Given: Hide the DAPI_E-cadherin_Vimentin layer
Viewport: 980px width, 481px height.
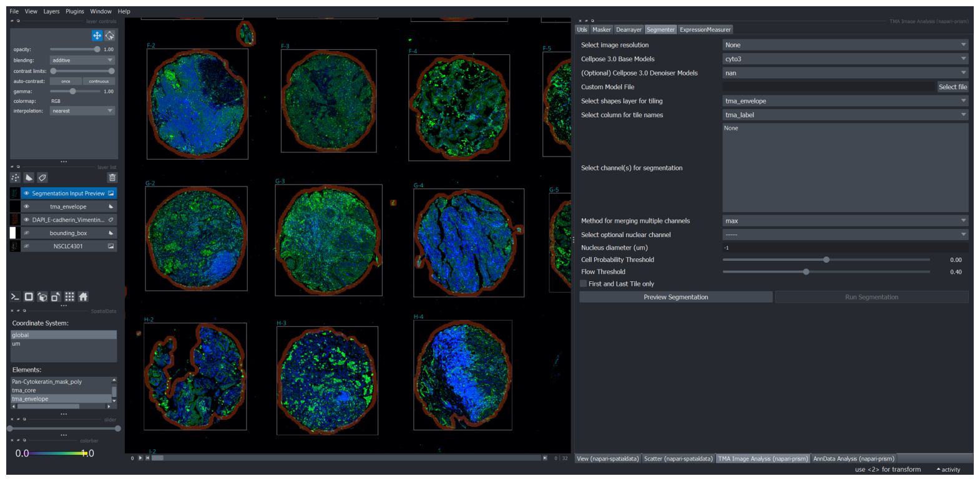Looking at the screenshot, I should point(26,220).
